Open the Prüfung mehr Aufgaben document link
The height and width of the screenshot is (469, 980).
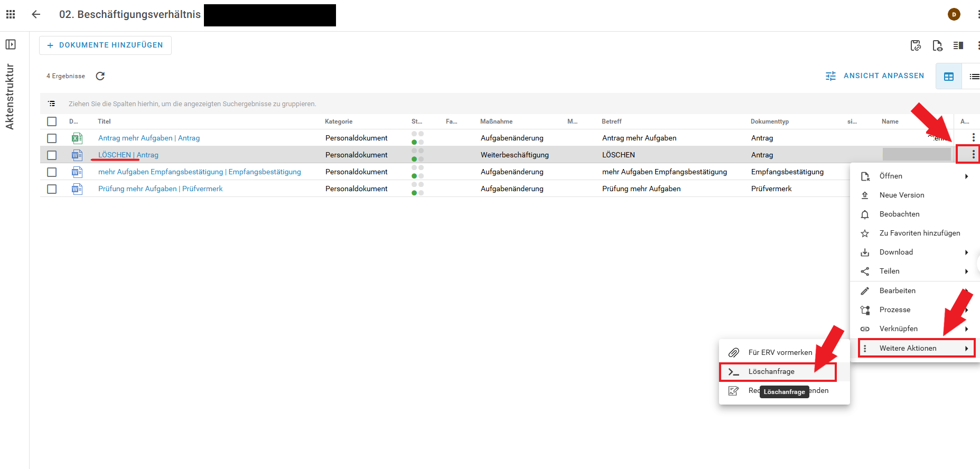click(x=160, y=189)
